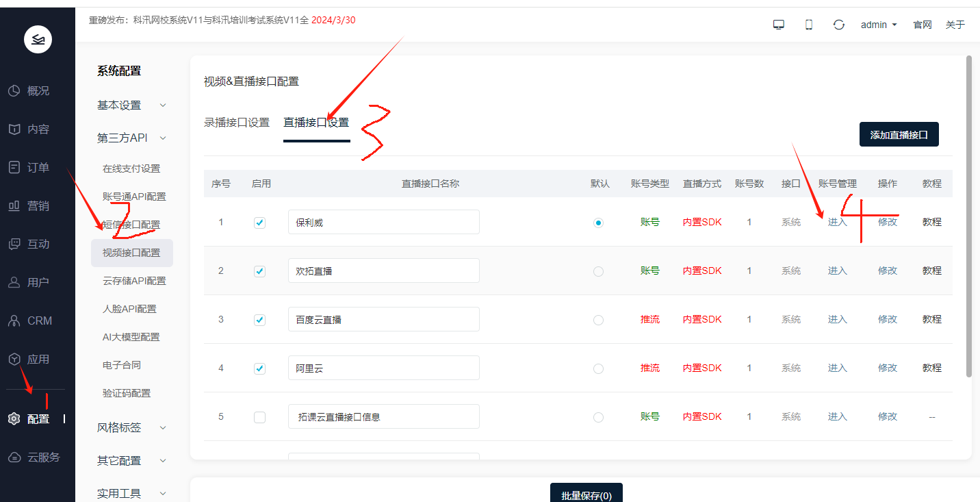
Task: Enable the 拓课云直播接口信息 checkbox
Action: [x=259, y=417]
